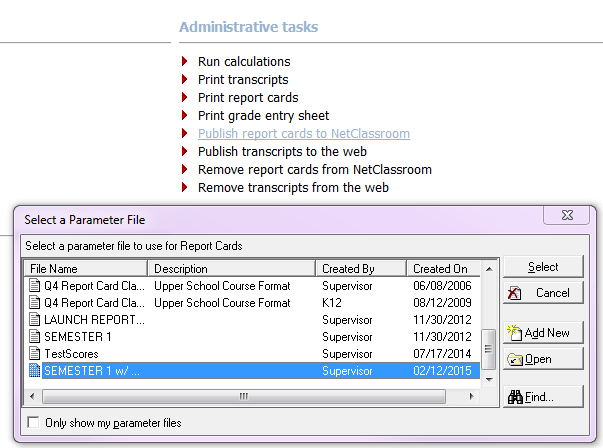
Task: Click the Cancel button
Action: pyautogui.click(x=543, y=293)
